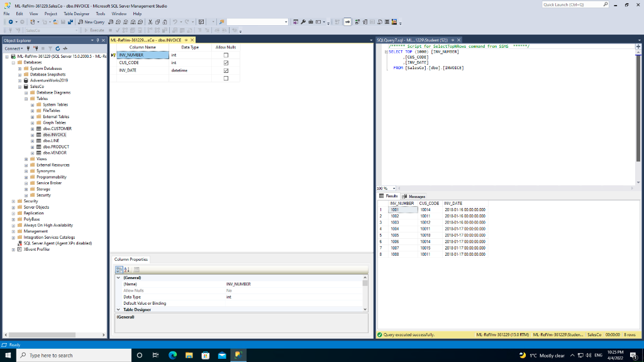Select the dbo.CUSTOMER table icon
This screenshot has height=362, width=644.
tap(39, 129)
